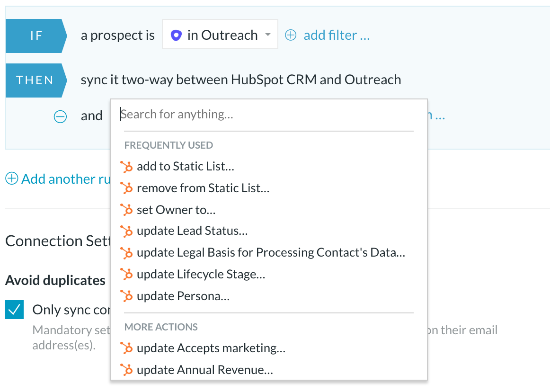Click the plus icon next to add filter

291,35
